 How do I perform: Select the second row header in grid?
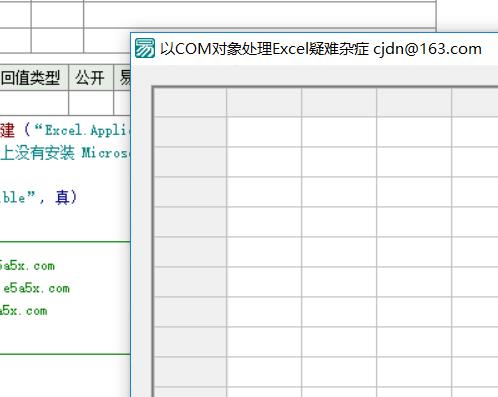[190, 162]
